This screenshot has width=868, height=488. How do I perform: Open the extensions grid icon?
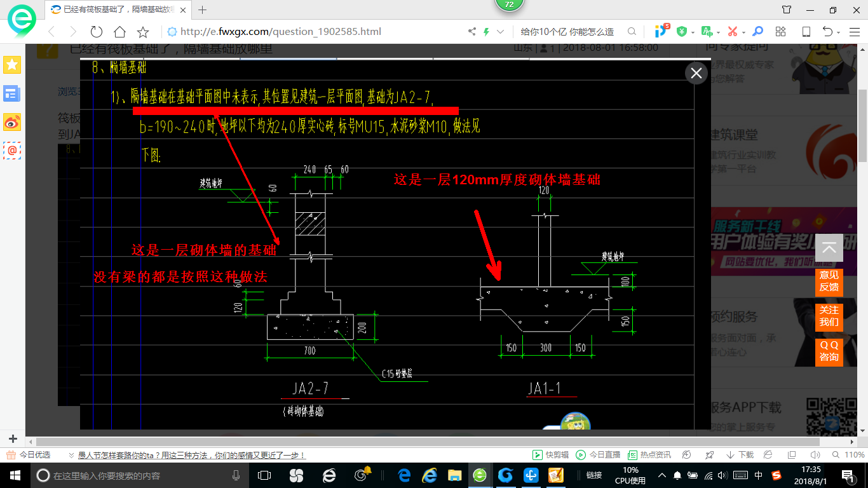click(781, 32)
